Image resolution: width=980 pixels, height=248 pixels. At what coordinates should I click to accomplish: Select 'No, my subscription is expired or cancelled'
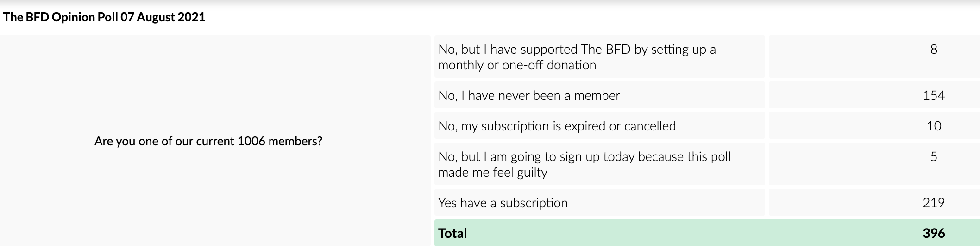tap(556, 126)
